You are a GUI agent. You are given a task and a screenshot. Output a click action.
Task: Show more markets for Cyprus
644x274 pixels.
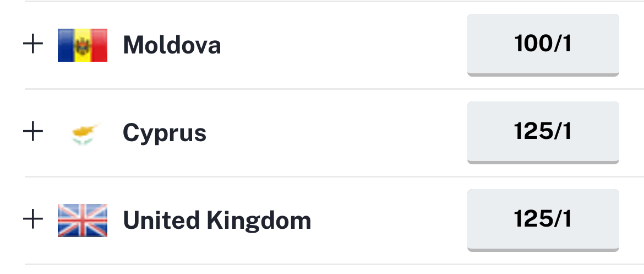[33, 132]
